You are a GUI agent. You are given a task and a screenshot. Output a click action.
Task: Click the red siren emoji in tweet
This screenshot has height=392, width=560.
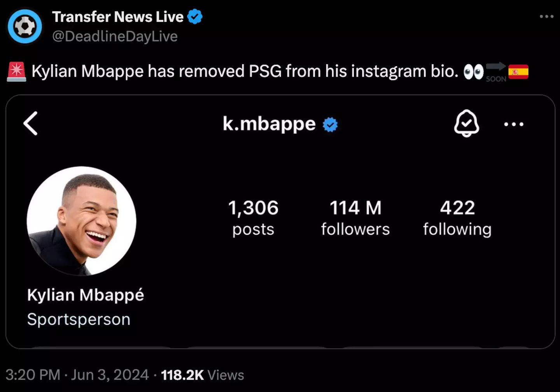click(x=16, y=72)
